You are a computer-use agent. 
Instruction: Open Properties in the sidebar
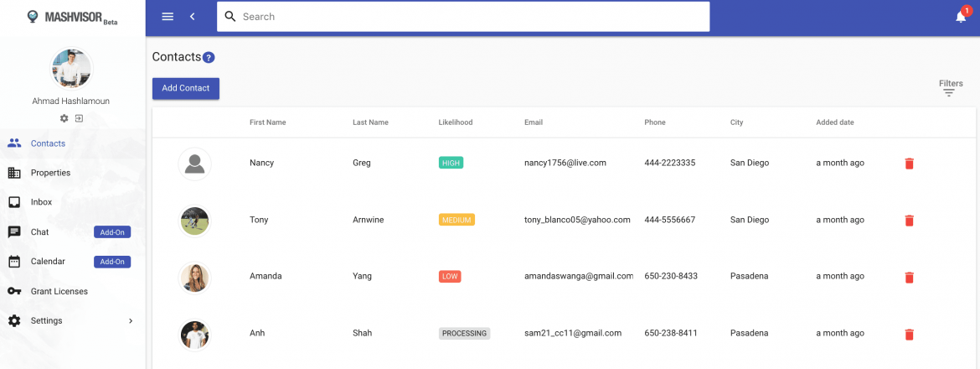50,173
